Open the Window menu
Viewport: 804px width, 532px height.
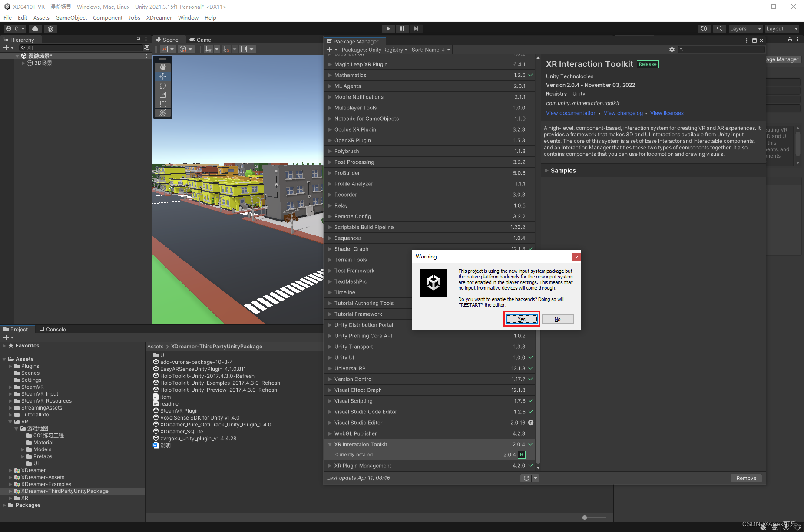(x=188, y=17)
